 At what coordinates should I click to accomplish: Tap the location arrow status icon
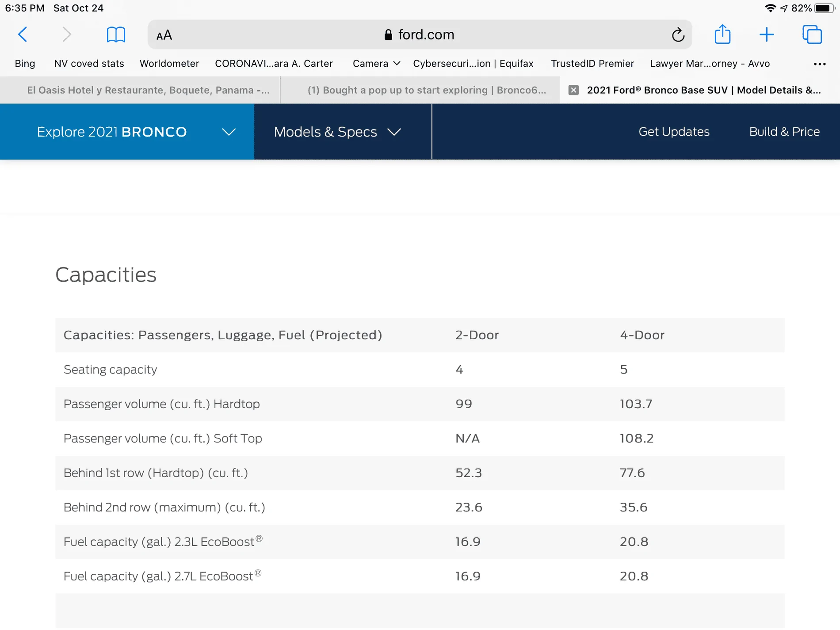point(784,8)
